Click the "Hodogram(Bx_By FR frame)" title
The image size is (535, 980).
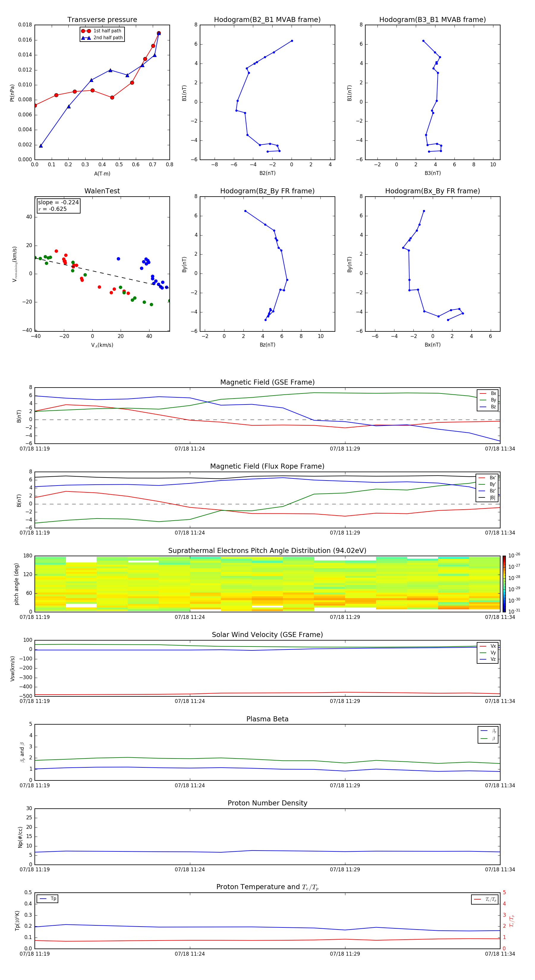point(432,191)
